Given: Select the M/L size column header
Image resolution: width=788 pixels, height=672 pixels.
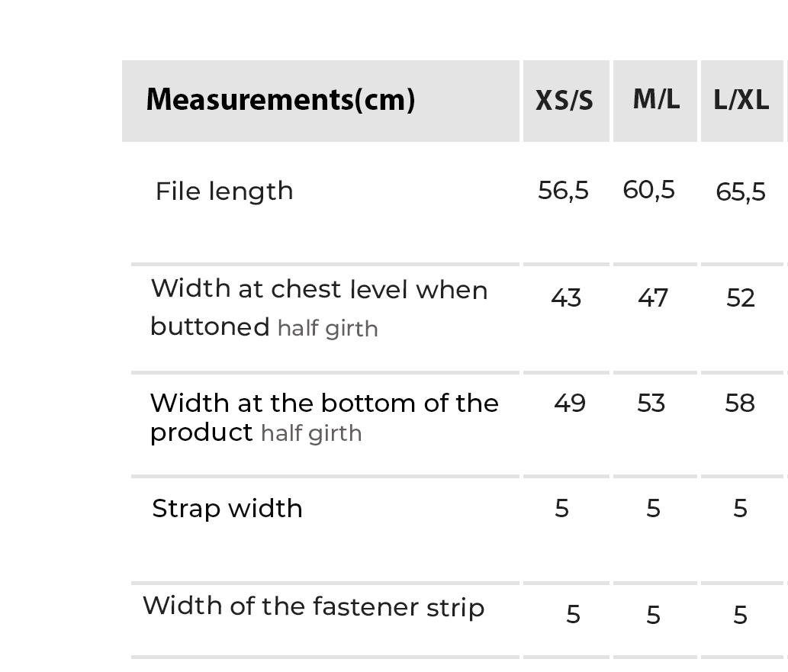Looking at the screenshot, I should pyautogui.click(x=656, y=99).
